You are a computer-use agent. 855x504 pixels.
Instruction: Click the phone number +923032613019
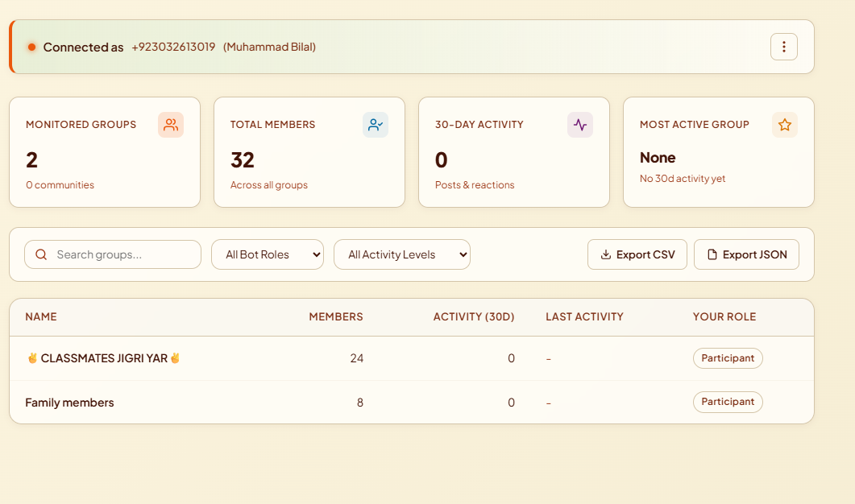pos(173,47)
